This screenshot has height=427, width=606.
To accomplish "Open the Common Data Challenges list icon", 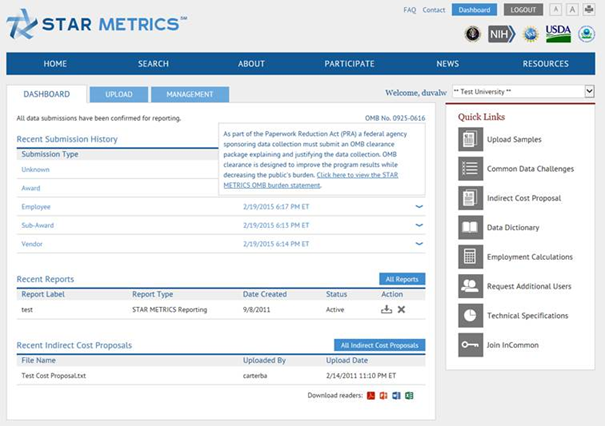I will [x=470, y=169].
